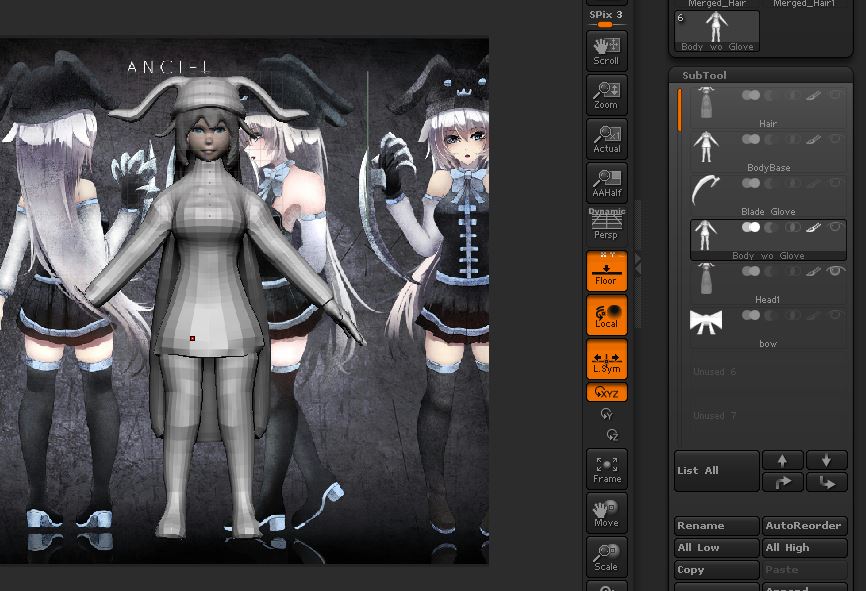Select the Blade Glove subtool thumbnail
Screen dimensions: 866x591
(706, 191)
